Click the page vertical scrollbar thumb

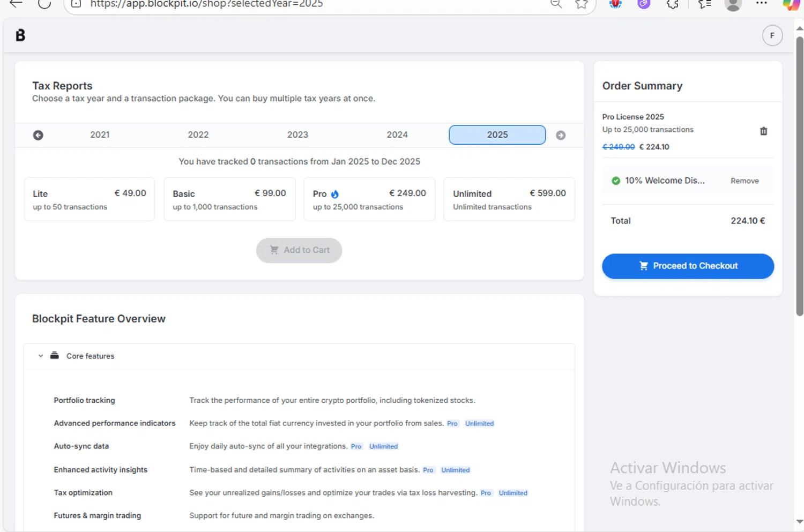point(800,177)
